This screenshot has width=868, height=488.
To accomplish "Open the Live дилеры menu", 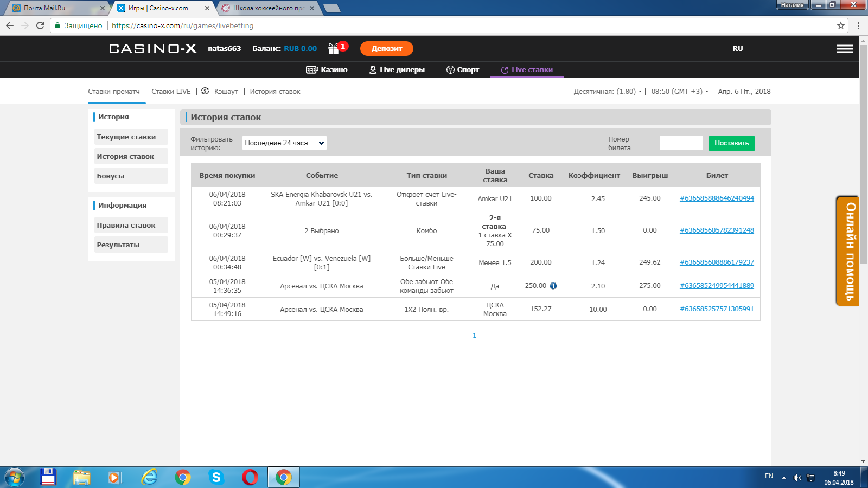I will 397,69.
